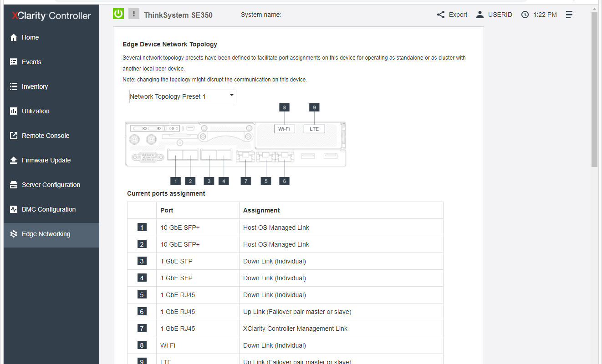602x364 pixels.
Task: Click port 2 marker under diagram
Action: tap(190, 181)
